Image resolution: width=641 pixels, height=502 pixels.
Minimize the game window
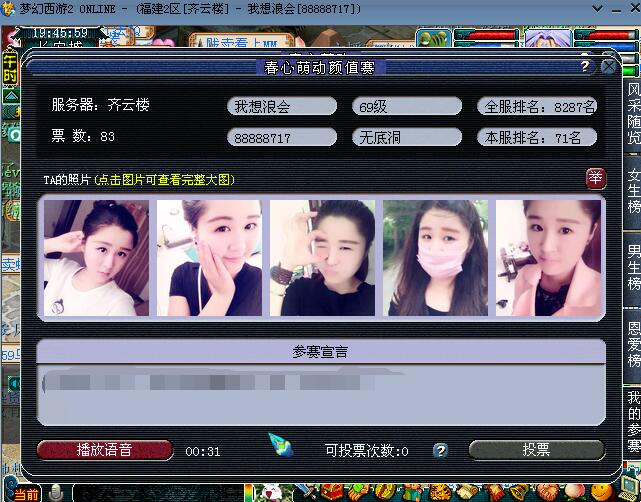617,9
